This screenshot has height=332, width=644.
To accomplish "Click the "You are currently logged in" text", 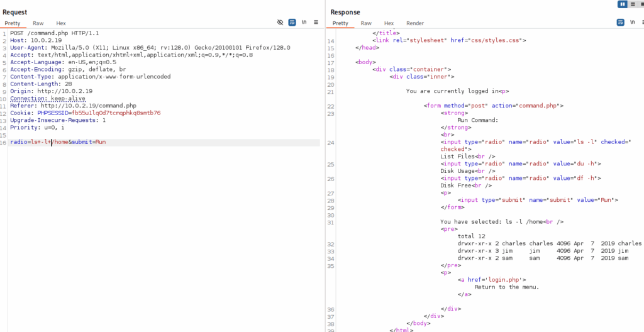I will click(452, 91).
